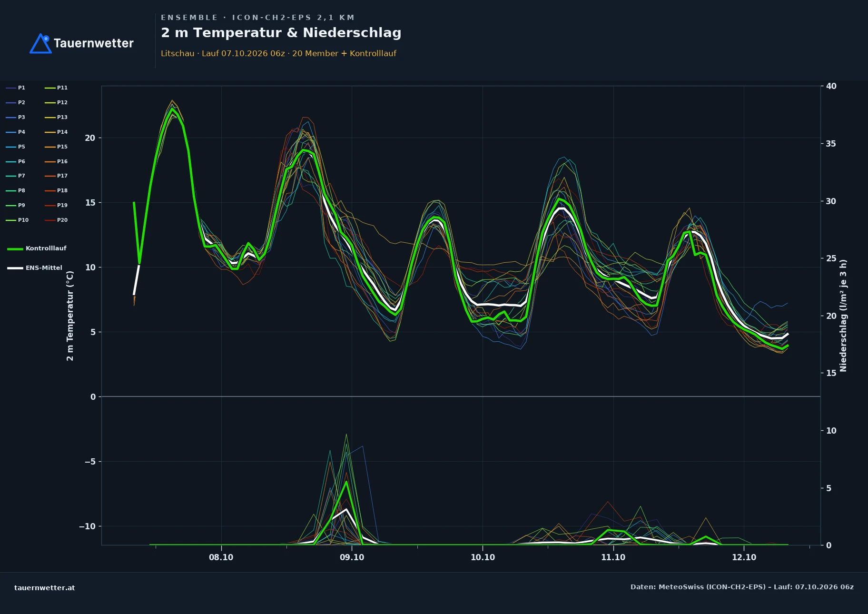
Task: Click the ENSEMBLE ICON-CH2-EPS 2,1 KM heading
Action: click(257, 18)
